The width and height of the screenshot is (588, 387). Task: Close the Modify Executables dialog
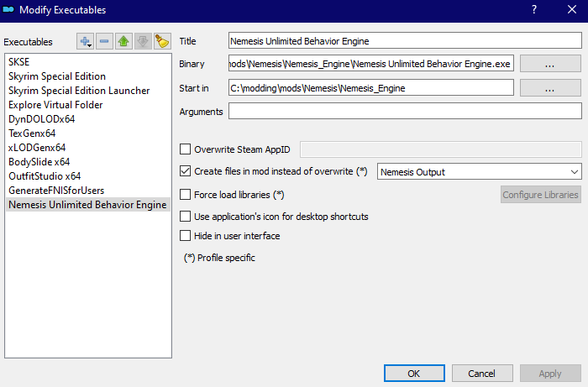coord(571,10)
